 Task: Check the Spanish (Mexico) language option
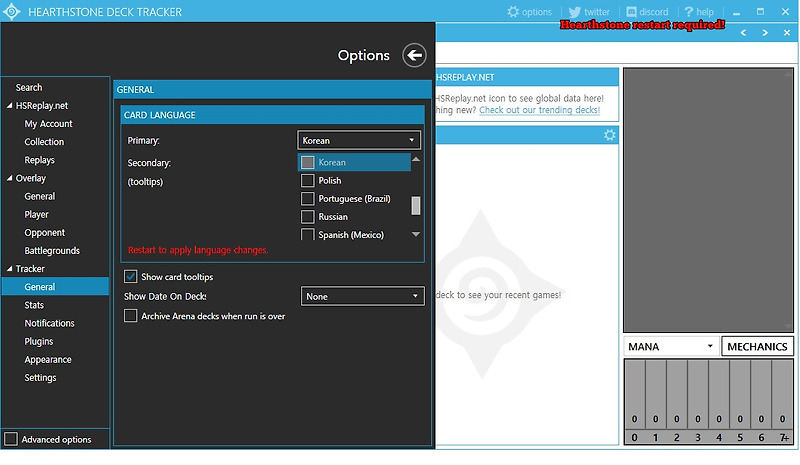(307, 234)
